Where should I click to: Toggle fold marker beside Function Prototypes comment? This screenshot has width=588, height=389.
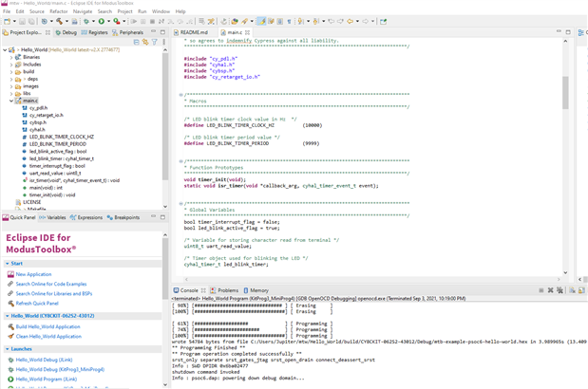click(180, 161)
